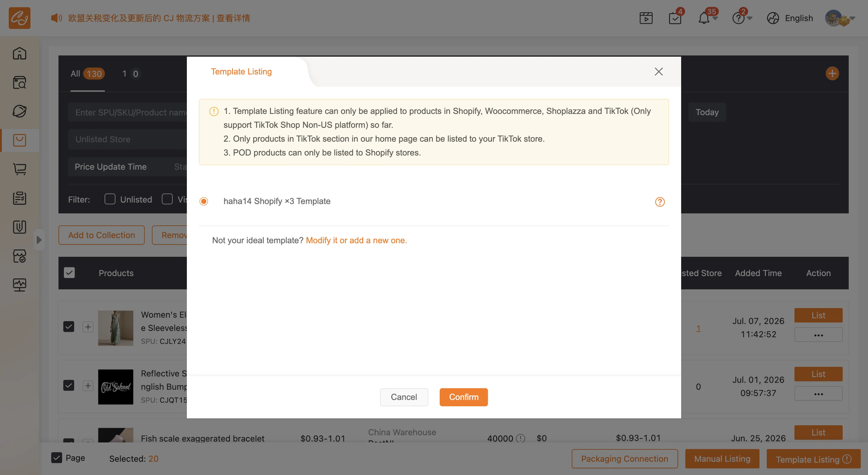Viewport: 868px width, 475px height.
Task: Open the English language dropdown
Action: (798, 18)
